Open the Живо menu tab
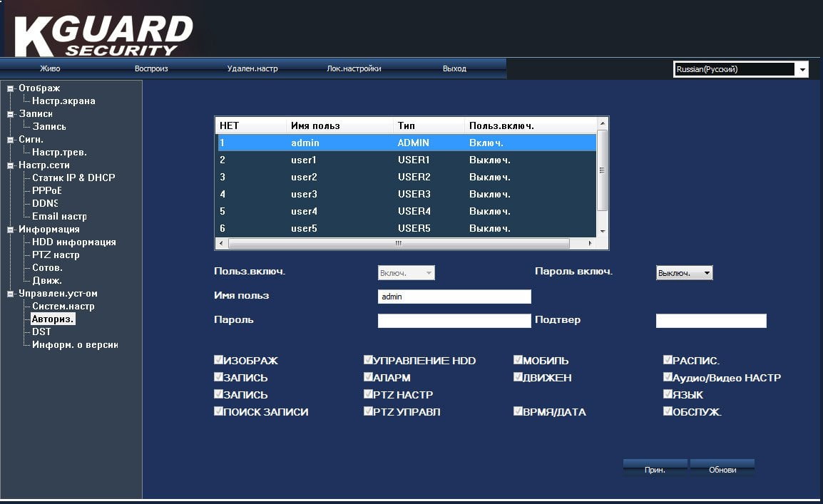 tap(51, 68)
